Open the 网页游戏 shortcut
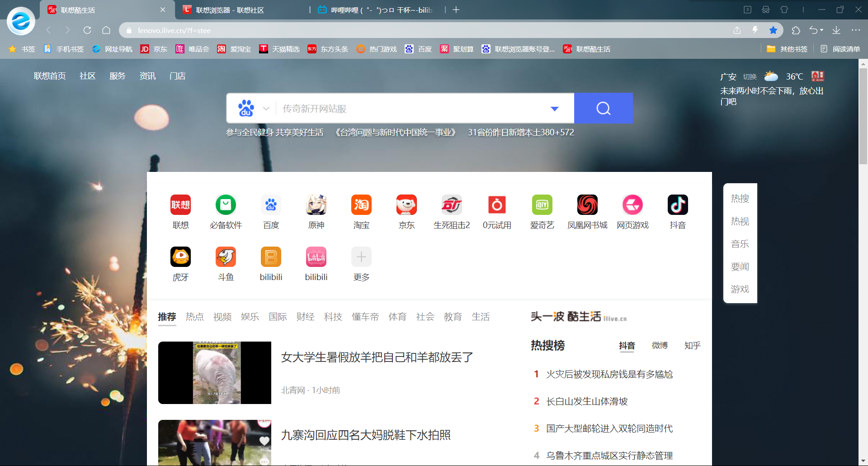Screen dimensions: 868x466 point(632,205)
